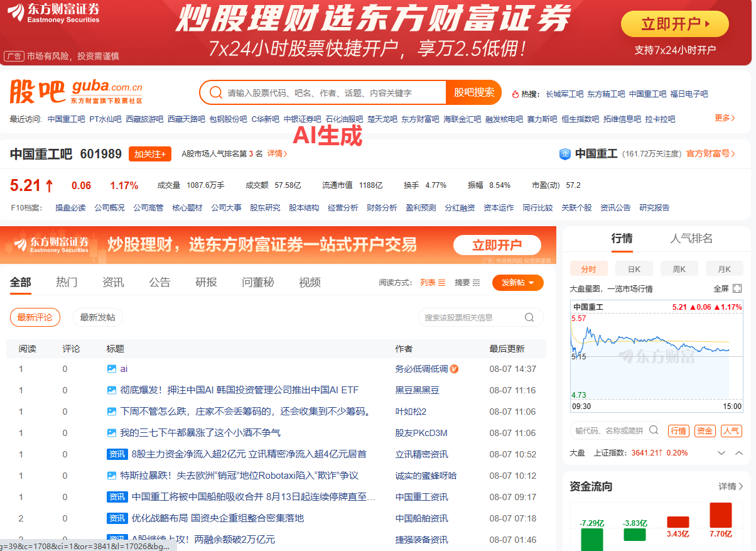Click the Eastmoney Securities logo in top banner
756x551 pixels.
coord(53,13)
